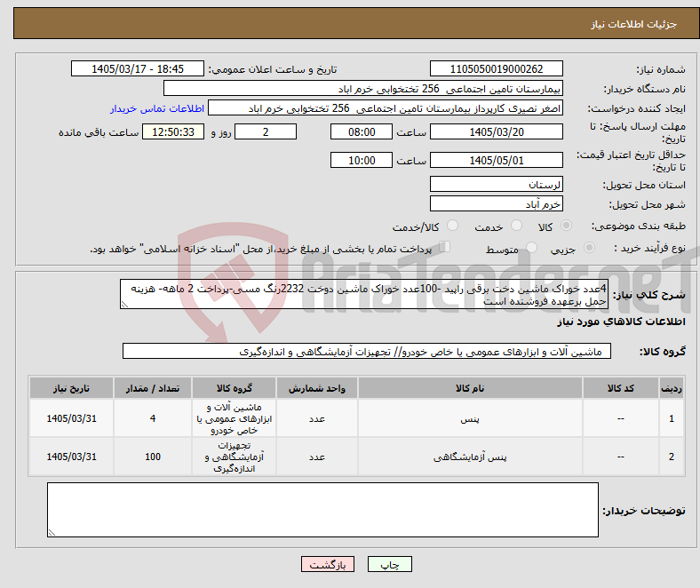Screen dimensions: 700x588
Task: Click the quantity 100 in row 2
Action: click(x=153, y=457)
